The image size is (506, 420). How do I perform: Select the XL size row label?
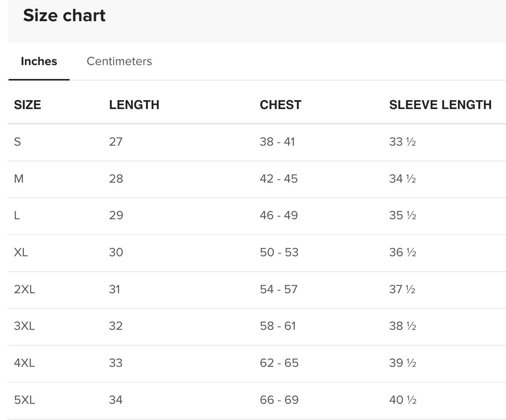coord(21,252)
